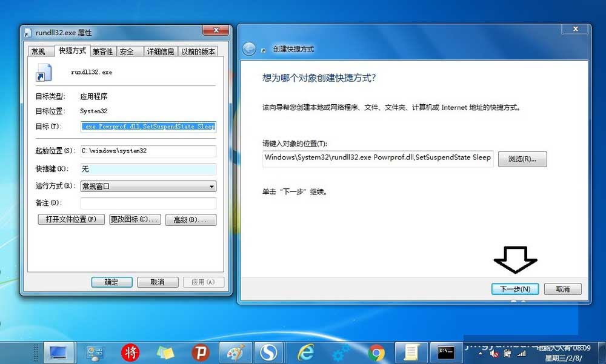Open the desktop monitor icon in taskbar

click(58, 352)
